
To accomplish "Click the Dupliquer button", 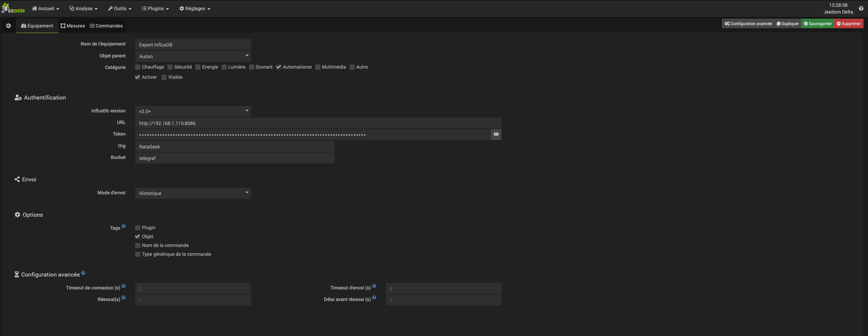I will coord(787,24).
